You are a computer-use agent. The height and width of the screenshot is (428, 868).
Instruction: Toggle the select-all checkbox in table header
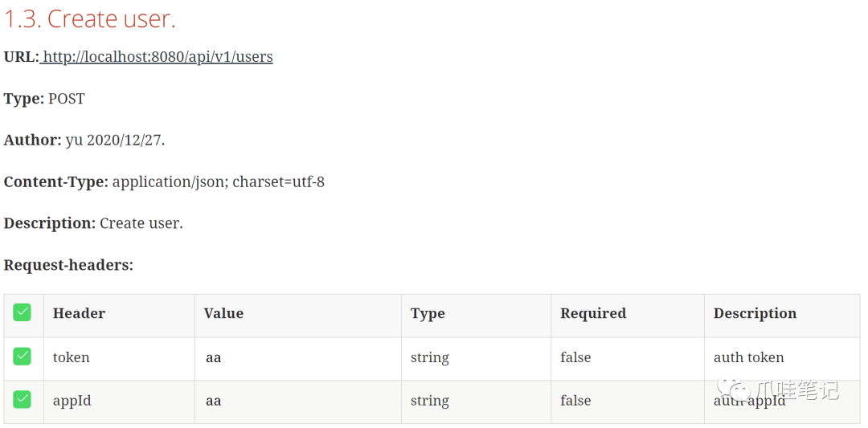(23, 312)
